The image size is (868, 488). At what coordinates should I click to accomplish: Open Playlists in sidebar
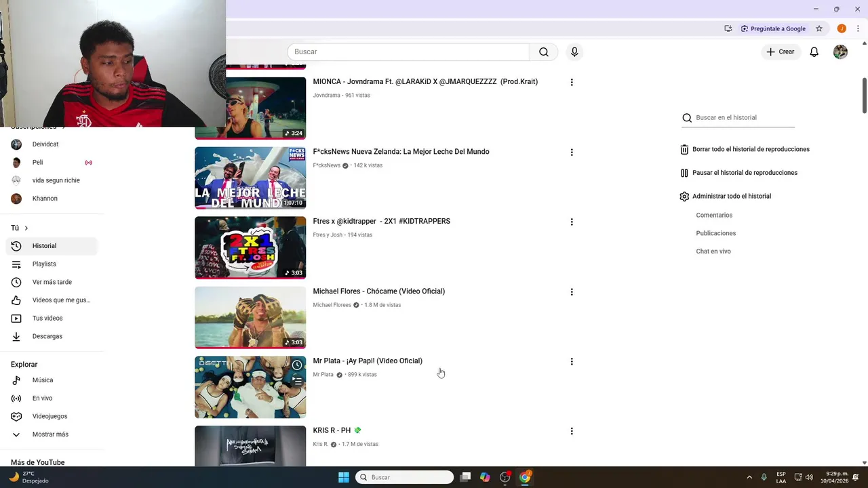tap(52, 264)
